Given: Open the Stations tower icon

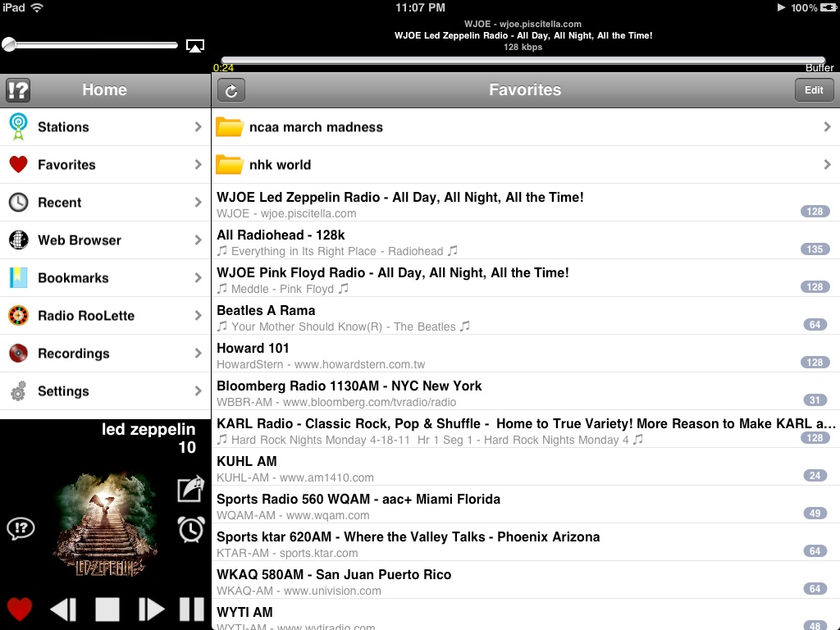Looking at the screenshot, I should click(18, 127).
